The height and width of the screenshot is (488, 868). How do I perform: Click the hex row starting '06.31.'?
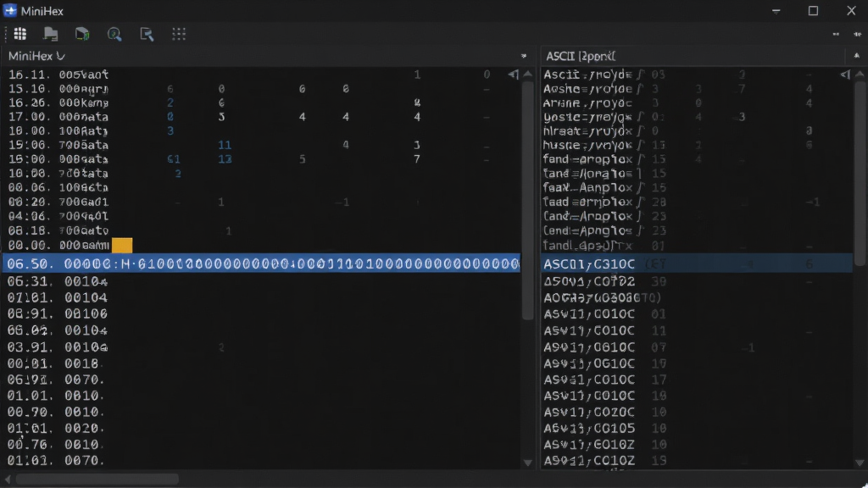pyautogui.click(x=261, y=281)
